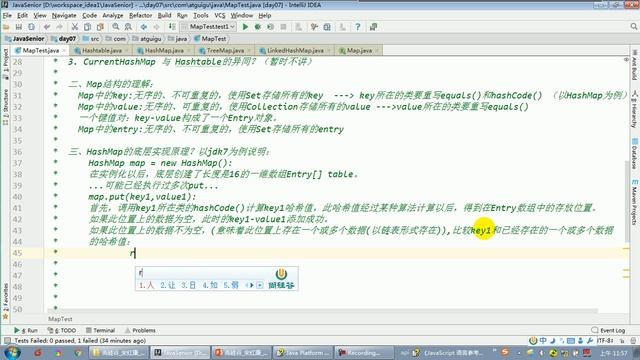Open the TODO tool window
Image resolution: width=640 pixels, height=360 pixels.
(x=62, y=330)
